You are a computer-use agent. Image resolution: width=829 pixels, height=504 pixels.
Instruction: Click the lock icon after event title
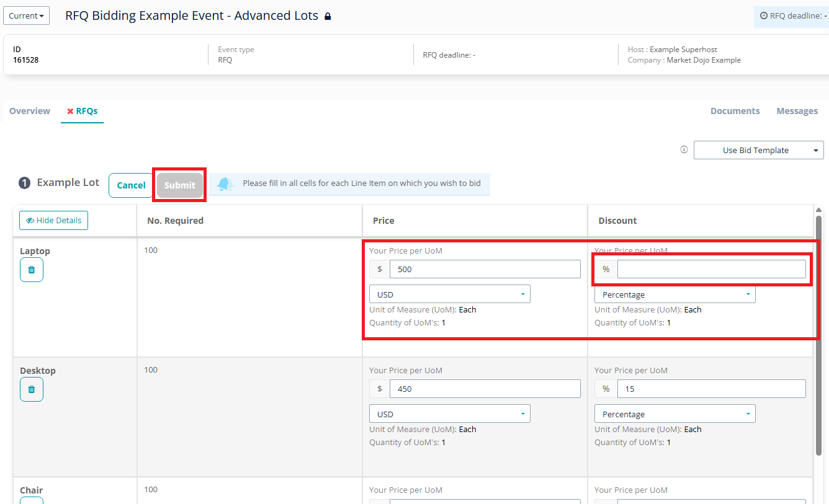[328, 16]
